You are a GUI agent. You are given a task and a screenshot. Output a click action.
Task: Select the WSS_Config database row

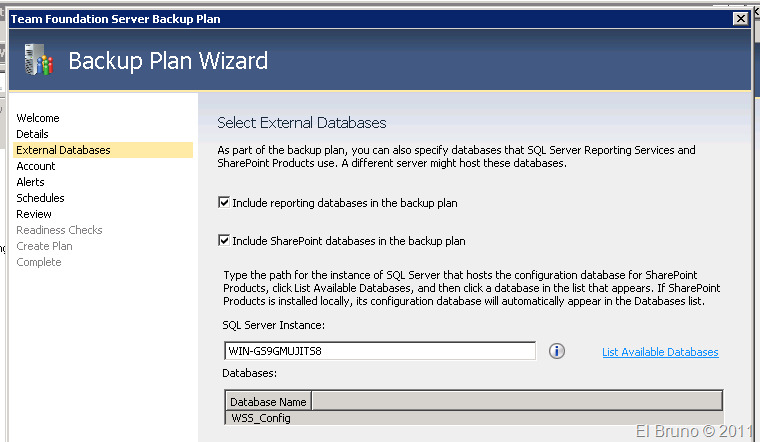[x=261, y=418]
